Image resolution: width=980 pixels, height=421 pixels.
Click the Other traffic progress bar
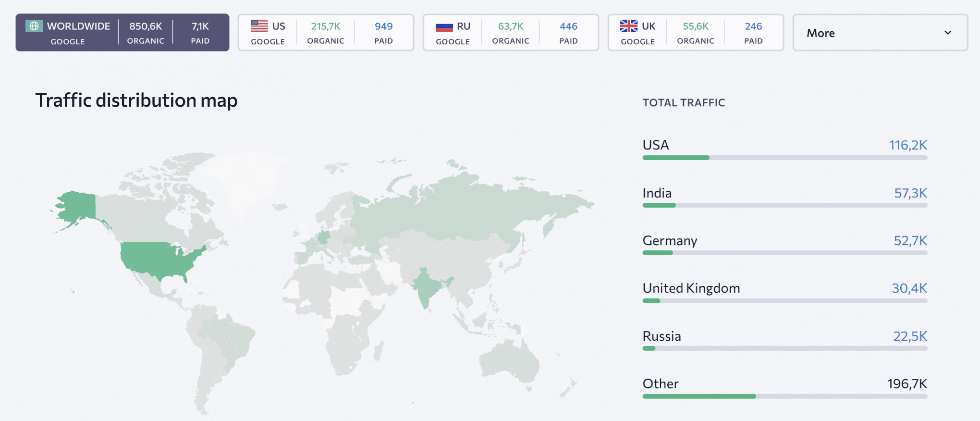point(785,396)
